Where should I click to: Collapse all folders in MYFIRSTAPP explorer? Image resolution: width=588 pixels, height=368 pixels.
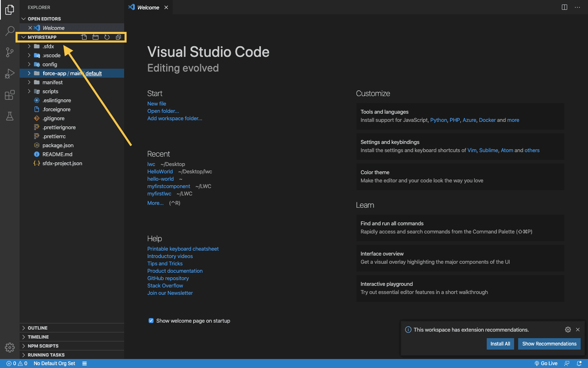(x=118, y=37)
